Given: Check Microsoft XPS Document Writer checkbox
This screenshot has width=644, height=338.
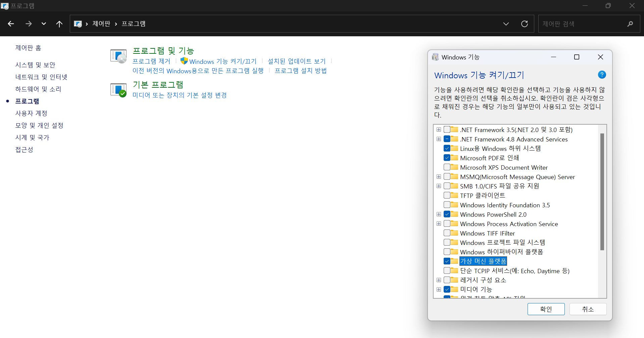Looking at the screenshot, I should click(447, 167).
